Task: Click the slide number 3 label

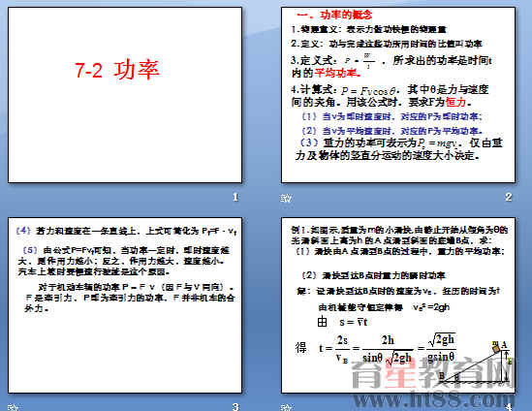Action: coord(235,406)
